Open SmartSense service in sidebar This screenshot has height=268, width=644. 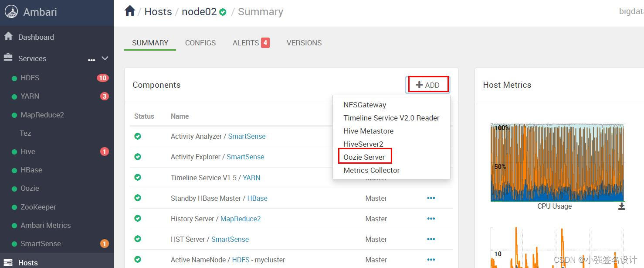coord(41,244)
